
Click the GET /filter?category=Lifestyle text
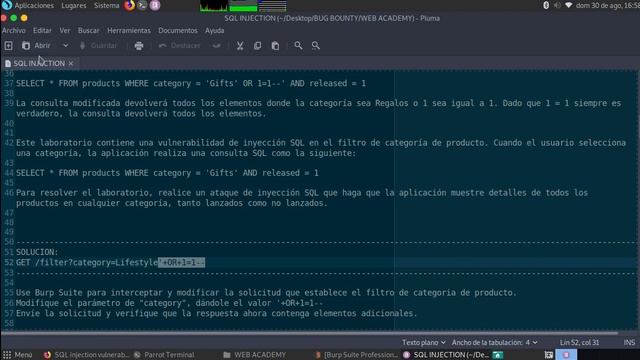coord(87,262)
